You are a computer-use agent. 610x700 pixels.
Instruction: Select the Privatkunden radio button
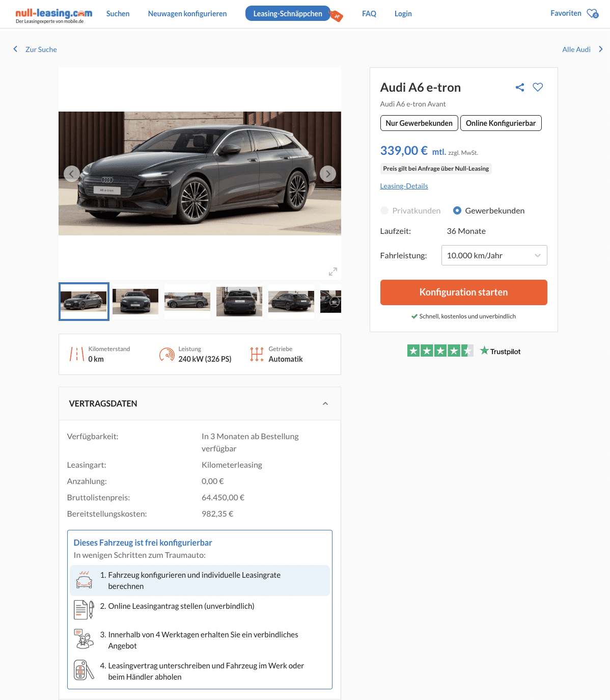pos(384,210)
